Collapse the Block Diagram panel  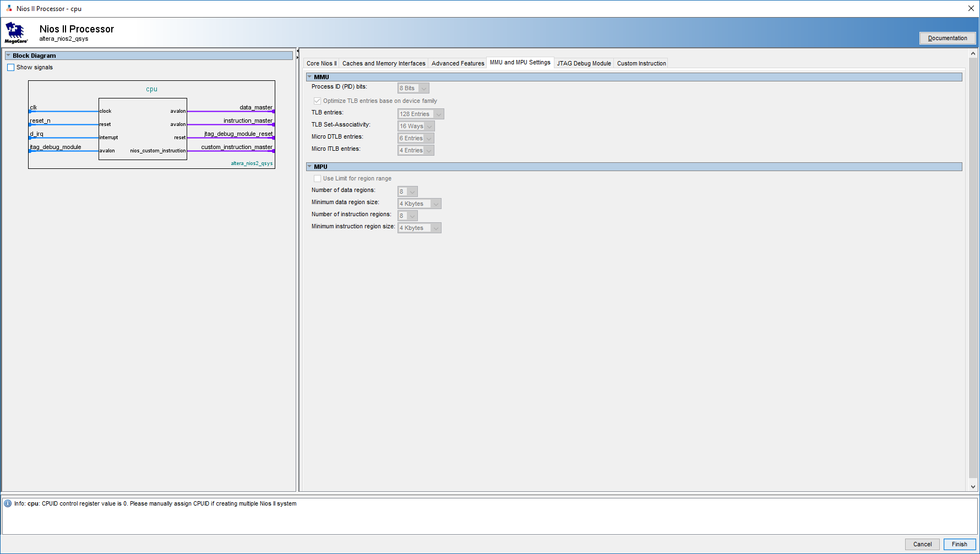coord(8,55)
